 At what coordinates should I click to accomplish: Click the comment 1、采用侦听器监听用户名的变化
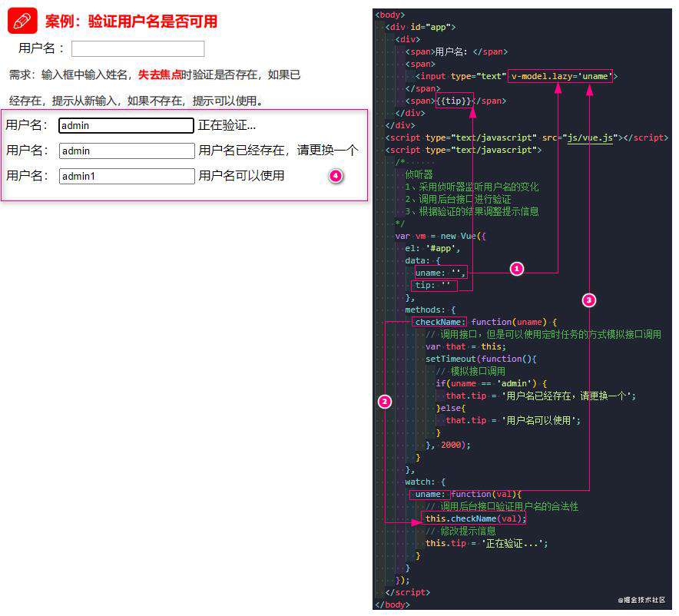(x=472, y=187)
